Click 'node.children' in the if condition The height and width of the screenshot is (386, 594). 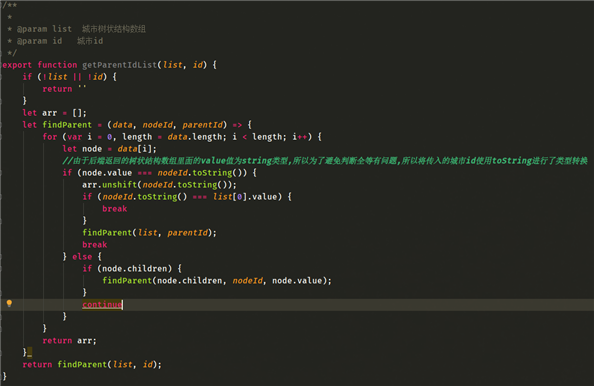pos(134,269)
